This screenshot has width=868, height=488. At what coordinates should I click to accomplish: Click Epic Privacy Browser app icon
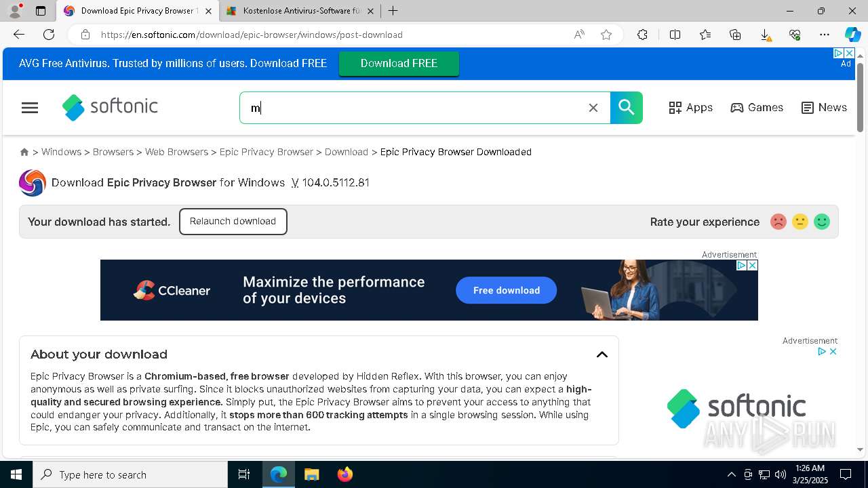point(33,183)
